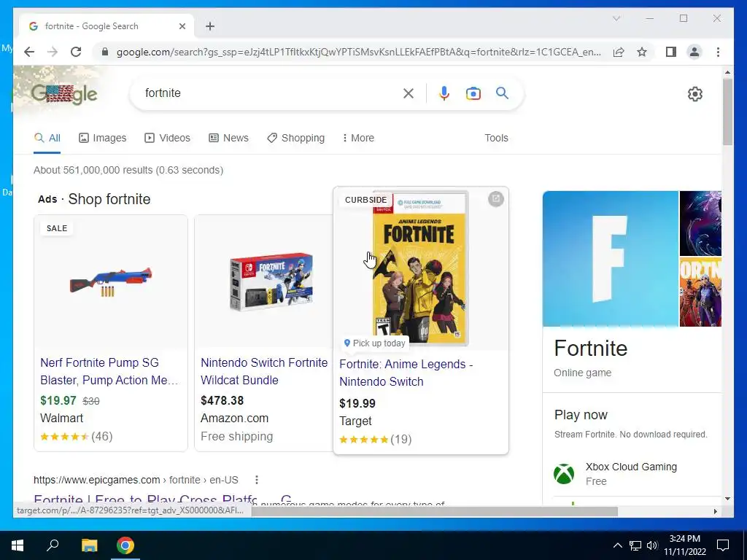Click the CURBSIDE badge on Target ad
This screenshot has height=560, width=747.
(x=366, y=200)
